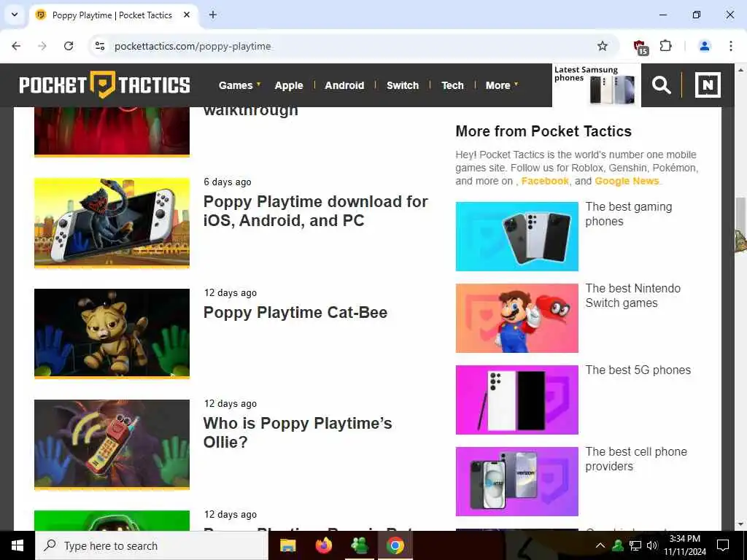
Task: Click the Chrome taskbar icon
Action: click(395, 545)
